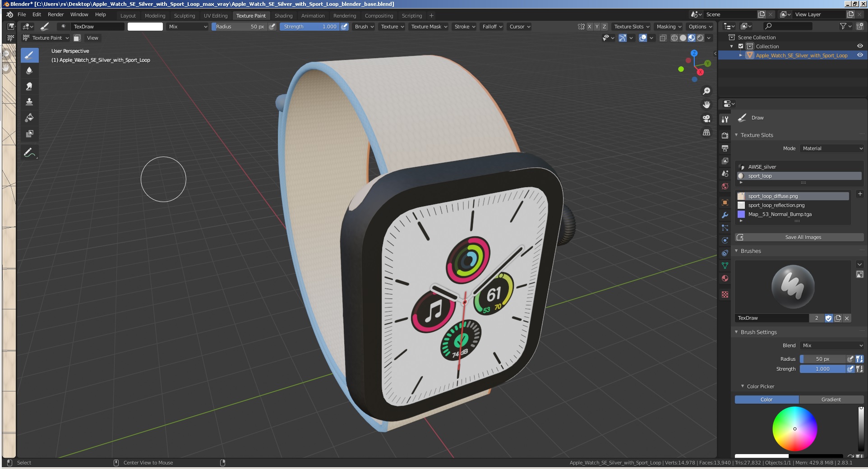Screen dimensions: 868x469
Task: Open the Masking dropdown
Action: pyautogui.click(x=669, y=27)
